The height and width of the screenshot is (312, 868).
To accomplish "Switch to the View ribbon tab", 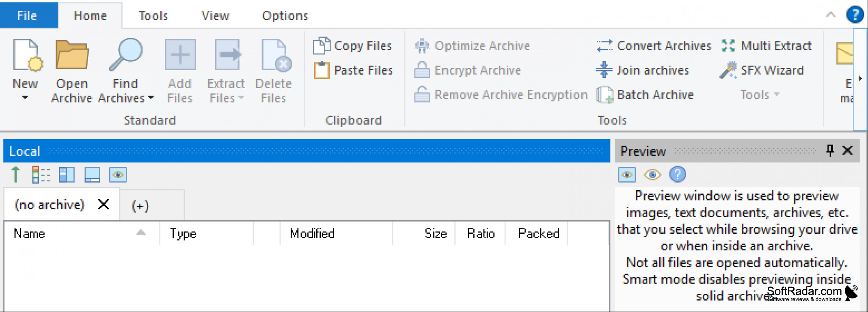I will coord(215,16).
